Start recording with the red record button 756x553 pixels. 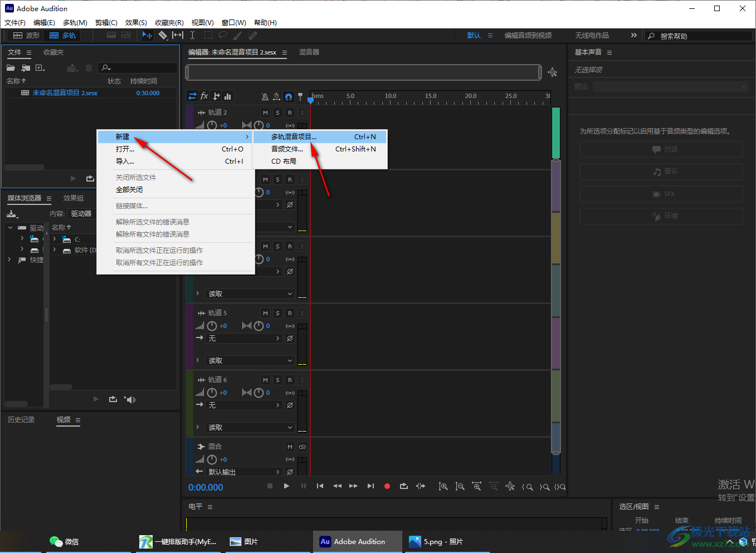pos(387,486)
